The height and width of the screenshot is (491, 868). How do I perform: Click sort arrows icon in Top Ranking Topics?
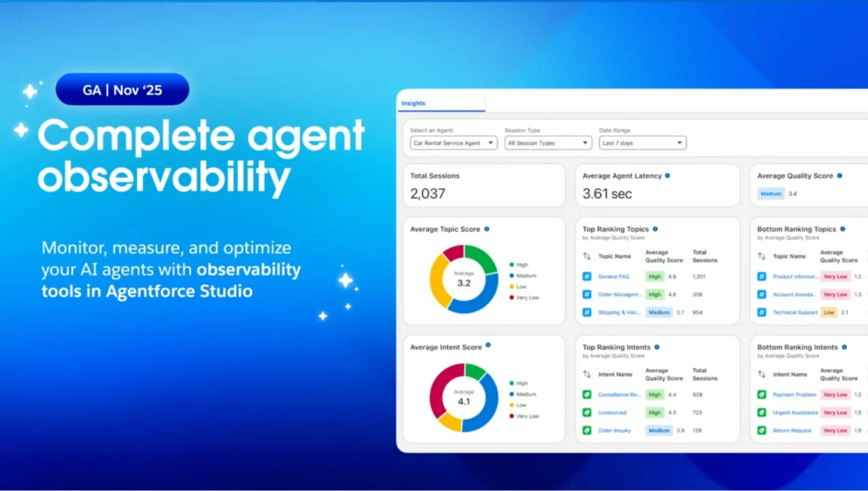[x=587, y=257]
